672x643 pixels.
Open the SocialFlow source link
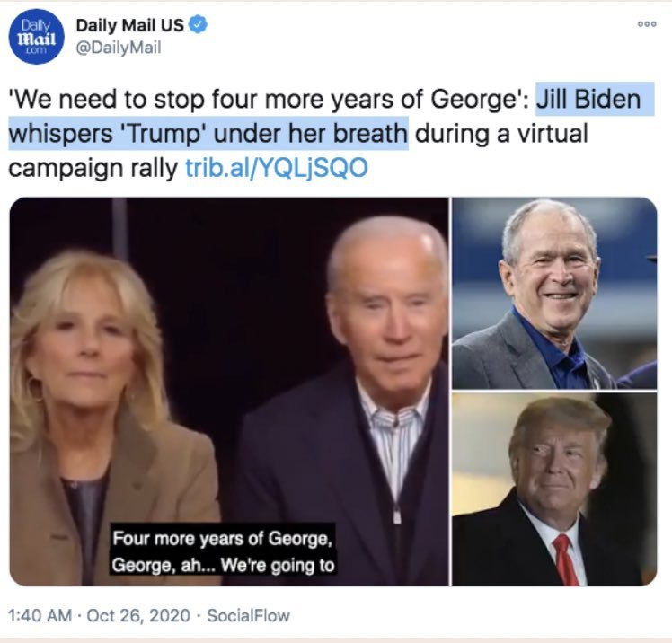[248, 615]
